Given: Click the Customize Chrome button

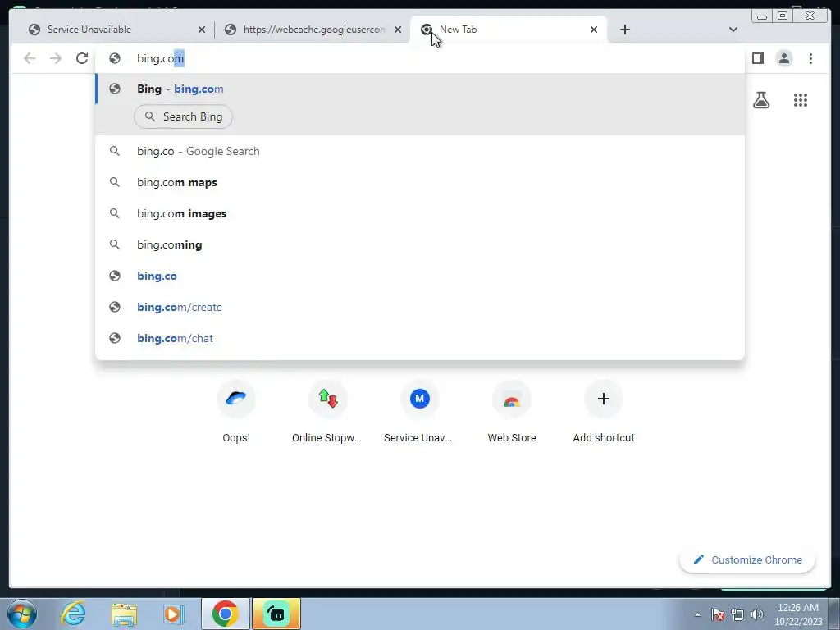Looking at the screenshot, I should click(x=747, y=559).
